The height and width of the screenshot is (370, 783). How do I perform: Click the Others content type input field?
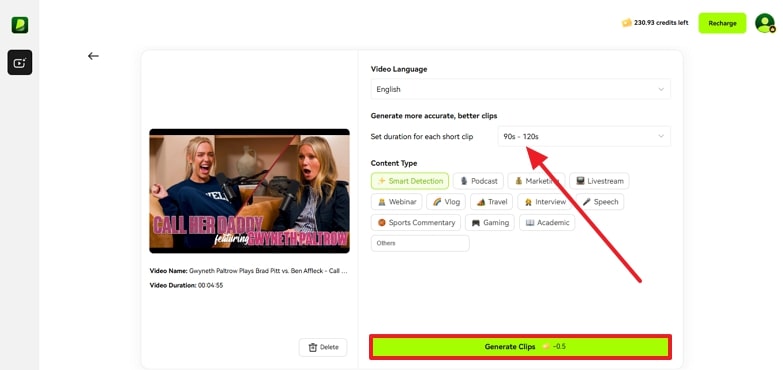(420, 243)
